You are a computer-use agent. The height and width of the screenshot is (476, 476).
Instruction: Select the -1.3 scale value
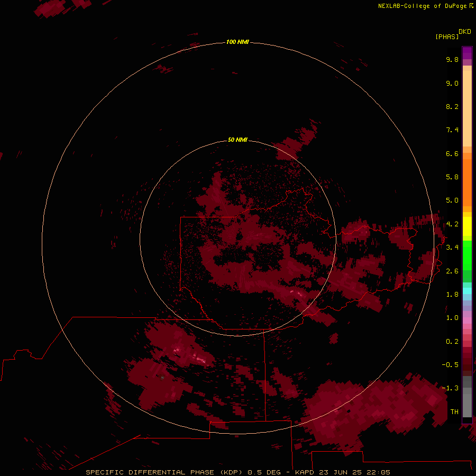(450, 388)
